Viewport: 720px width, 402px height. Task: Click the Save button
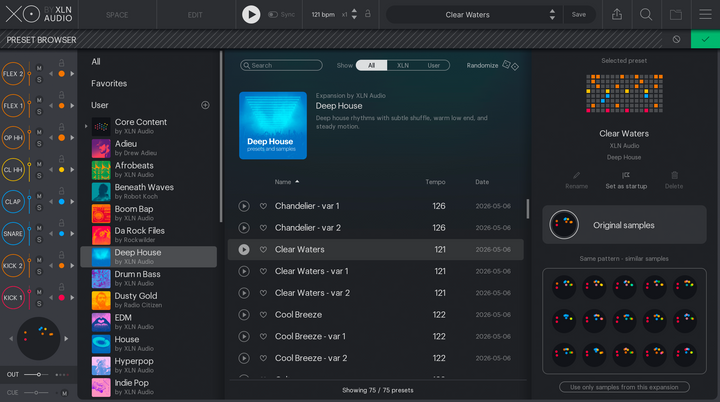pos(579,15)
